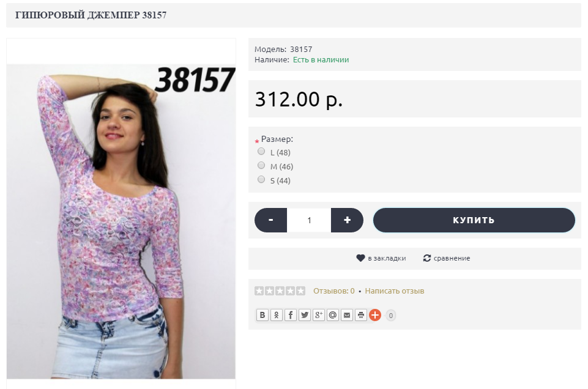Screen dimensions: 588x389
Task: Share on Google Plus icon
Action: point(319,315)
